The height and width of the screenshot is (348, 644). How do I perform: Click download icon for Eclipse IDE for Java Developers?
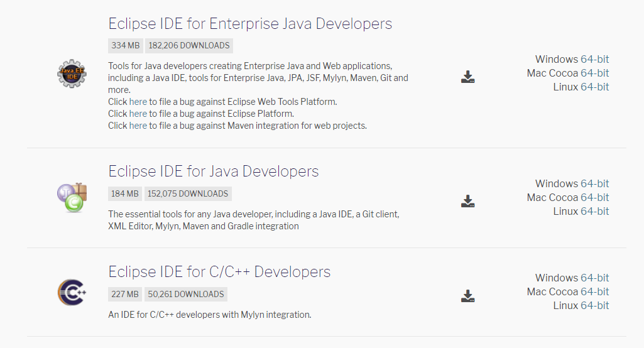coord(468,201)
